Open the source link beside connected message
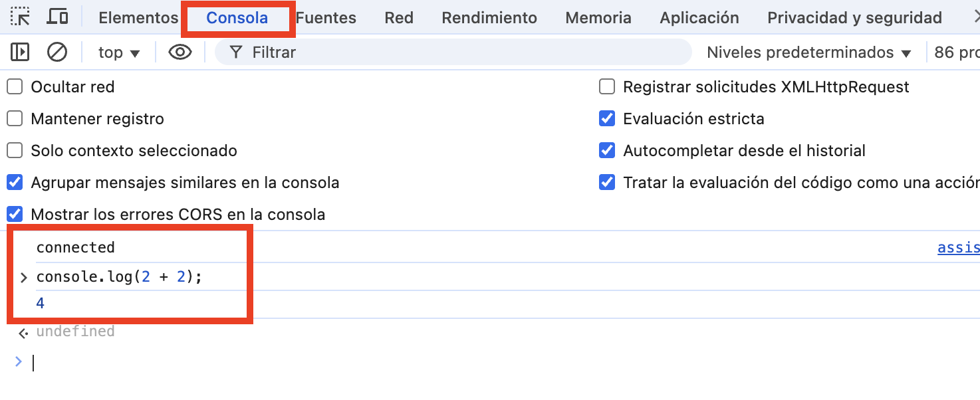Image resolution: width=980 pixels, height=400 pixels. pyautogui.click(x=958, y=248)
